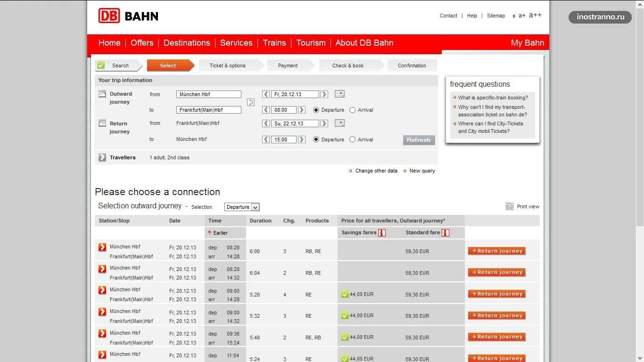This screenshot has width=644, height=362.
Task: Click outward date field Fr, 20.12.13
Action: coord(295,94)
